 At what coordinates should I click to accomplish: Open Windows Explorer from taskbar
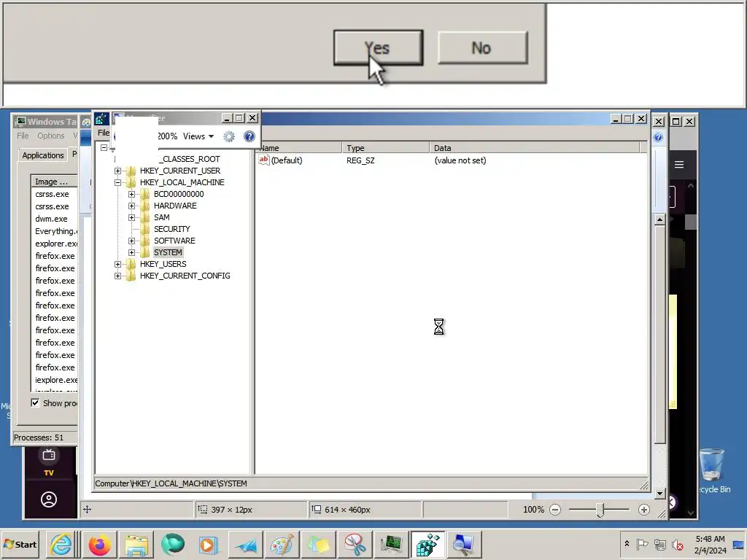coord(136,544)
